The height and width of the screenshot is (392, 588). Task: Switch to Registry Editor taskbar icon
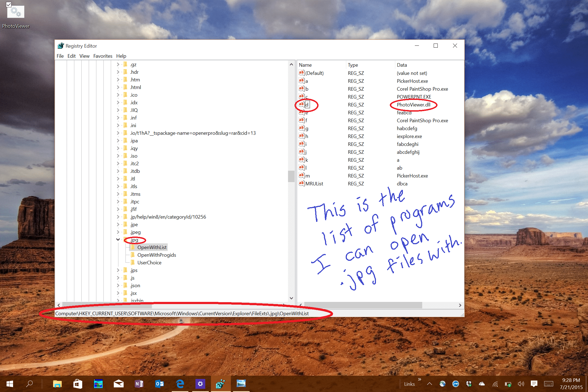pos(220,384)
